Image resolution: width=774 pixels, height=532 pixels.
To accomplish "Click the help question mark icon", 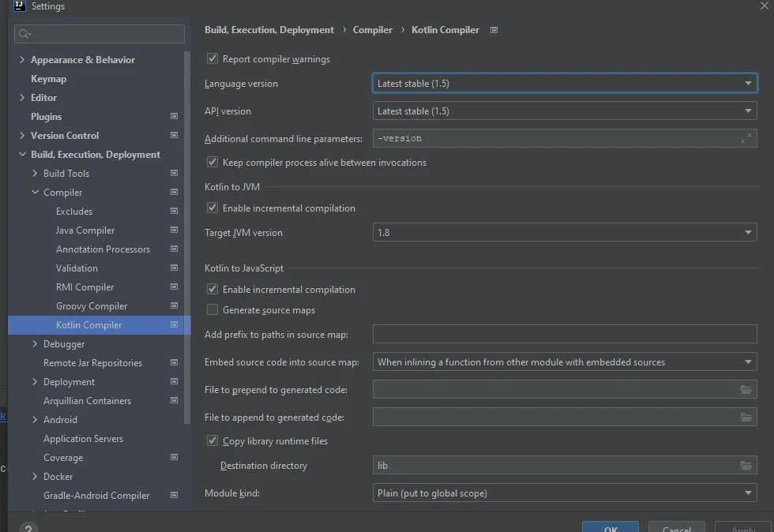I will pos(28,526).
